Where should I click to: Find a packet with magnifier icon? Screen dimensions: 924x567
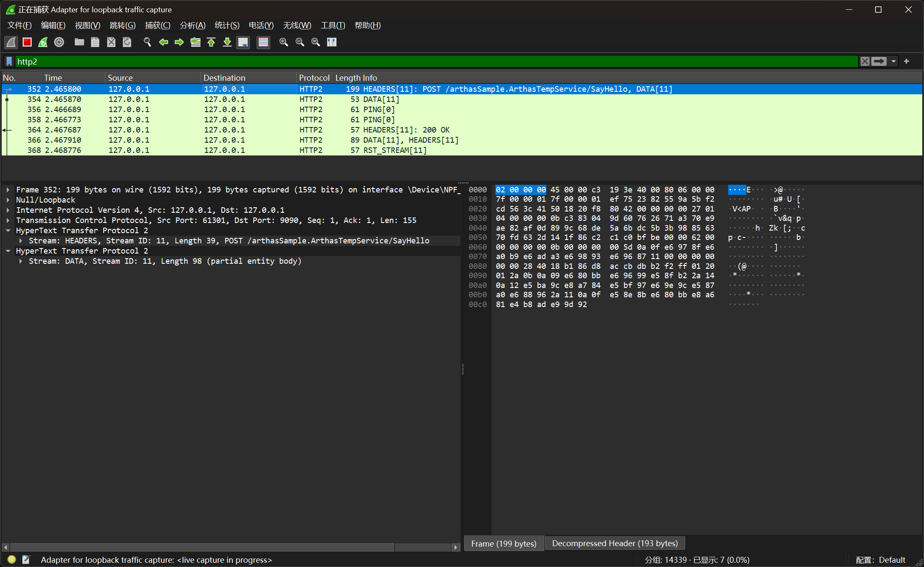click(x=147, y=42)
